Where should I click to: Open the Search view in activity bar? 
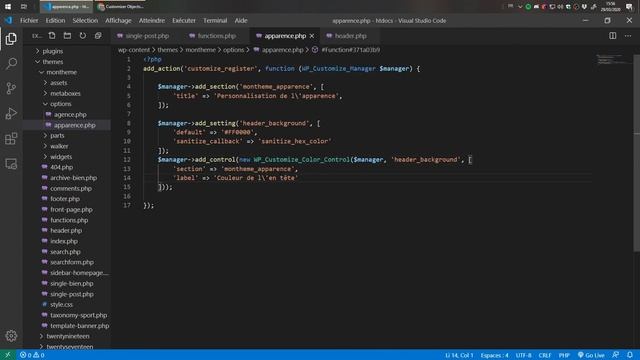[x=11, y=64]
